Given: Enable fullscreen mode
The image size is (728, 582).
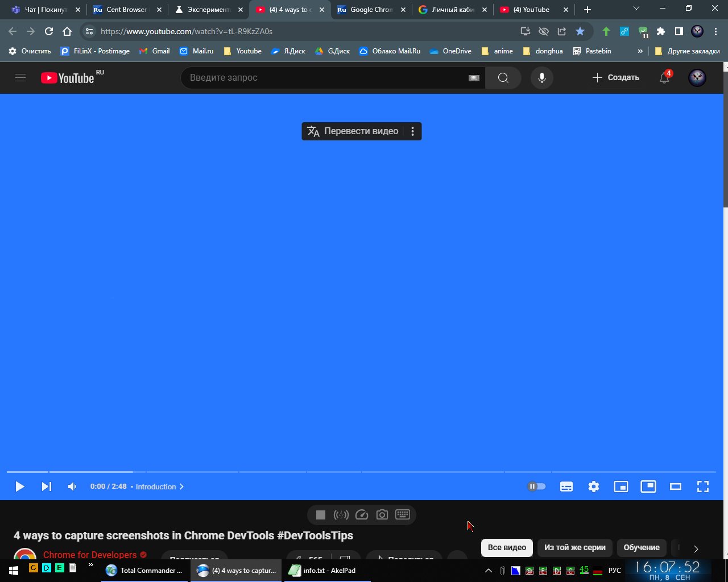Looking at the screenshot, I should [703, 487].
